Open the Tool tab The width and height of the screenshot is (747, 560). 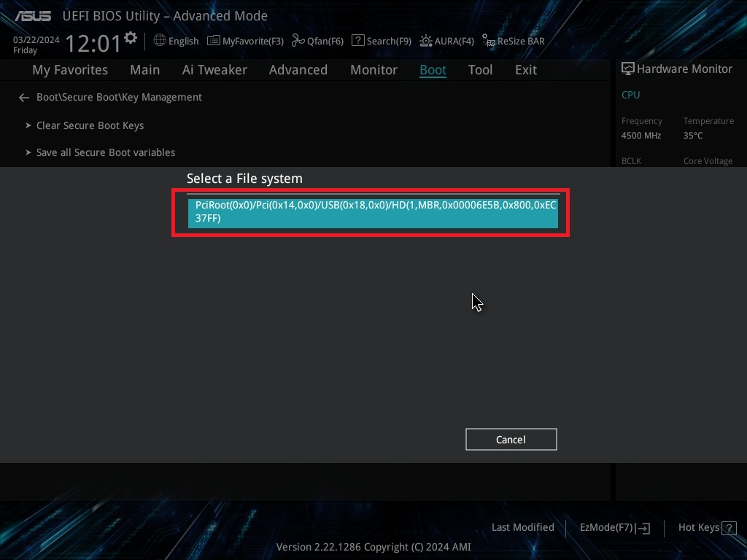[x=480, y=70]
